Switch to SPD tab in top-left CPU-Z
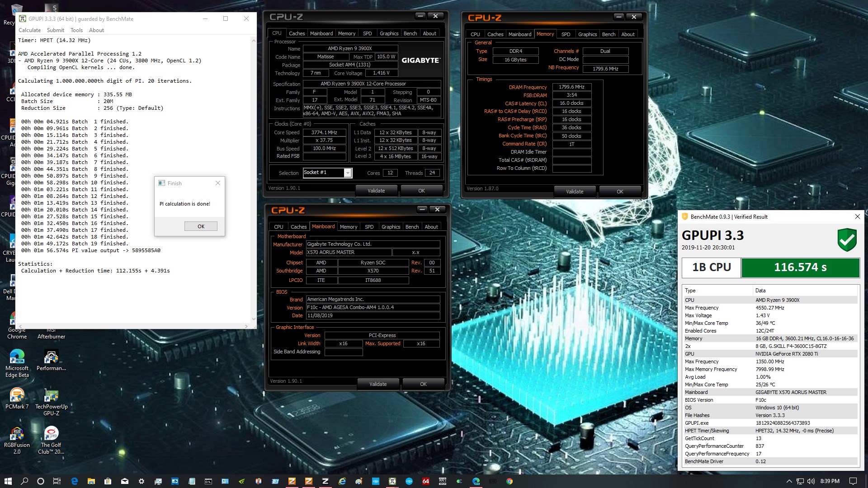Image resolution: width=868 pixels, height=488 pixels. (368, 33)
